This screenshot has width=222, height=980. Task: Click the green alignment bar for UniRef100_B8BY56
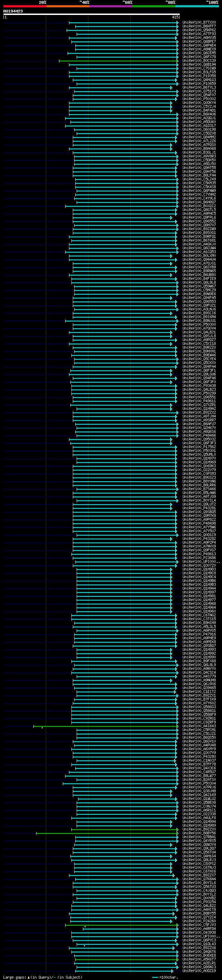107,833
